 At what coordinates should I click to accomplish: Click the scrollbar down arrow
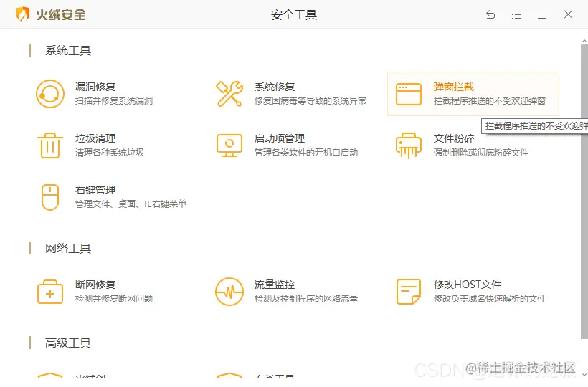click(x=584, y=374)
